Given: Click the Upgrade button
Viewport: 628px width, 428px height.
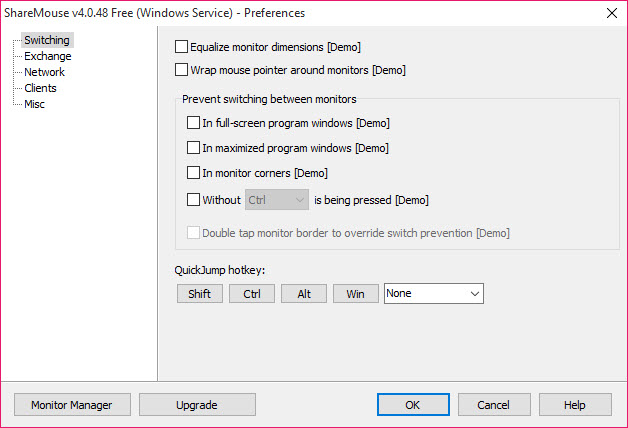Looking at the screenshot, I should tap(197, 405).
